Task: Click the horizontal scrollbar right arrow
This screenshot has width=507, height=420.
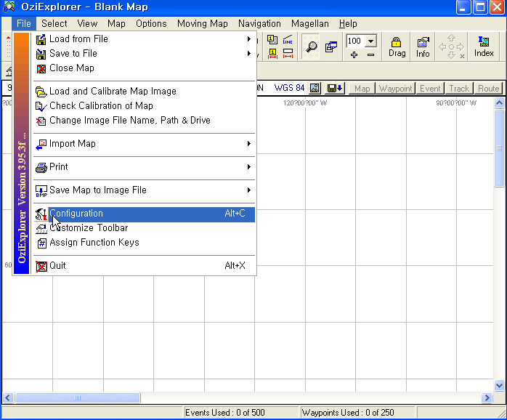Action: click(487, 397)
